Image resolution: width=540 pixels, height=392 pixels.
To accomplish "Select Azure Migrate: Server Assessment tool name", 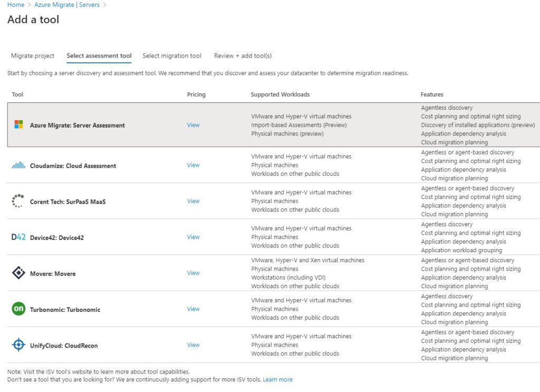I will tap(77, 126).
